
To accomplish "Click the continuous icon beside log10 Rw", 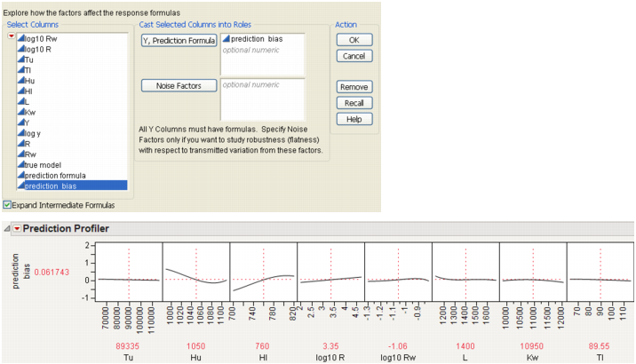I will click(20, 39).
